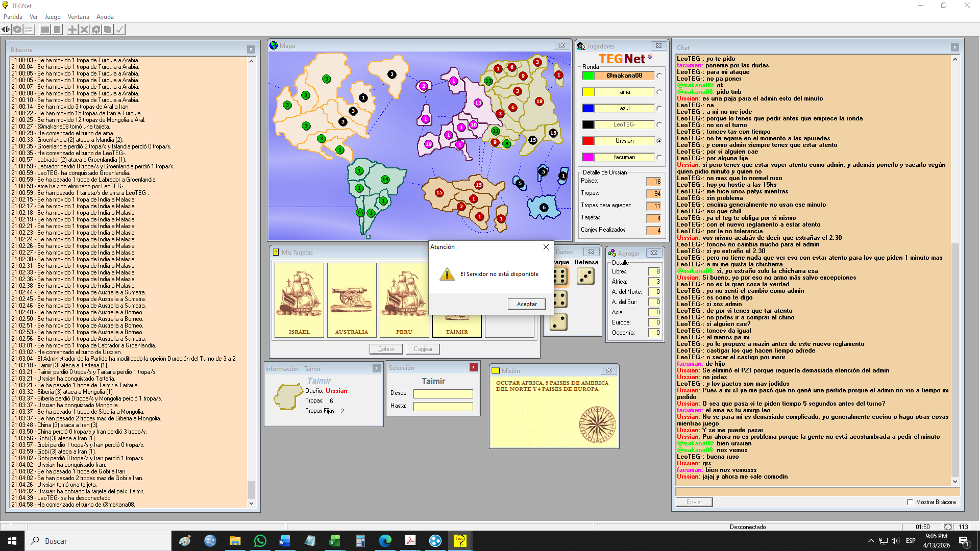This screenshot has width=980, height=551.
Task: Select the LeoTEG- player radio button
Action: [x=659, y=124]
